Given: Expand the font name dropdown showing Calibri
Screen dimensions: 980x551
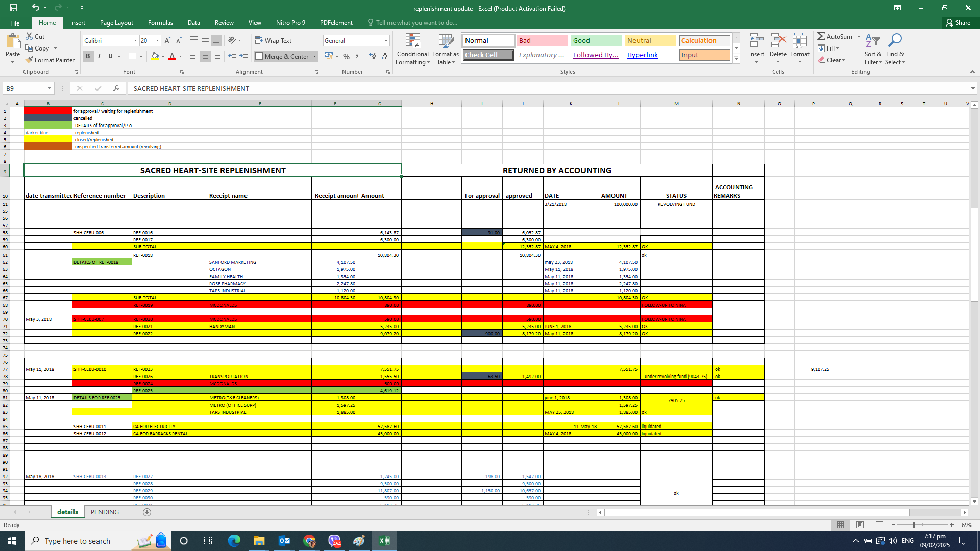Looking at the screenshot, I should pos(135,40).
